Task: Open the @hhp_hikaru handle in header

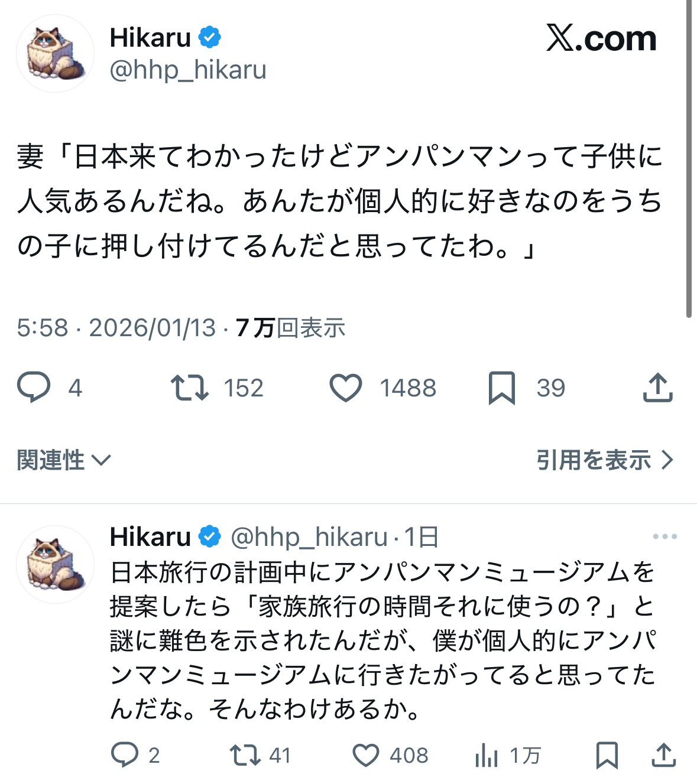Action: click(188, 70)
